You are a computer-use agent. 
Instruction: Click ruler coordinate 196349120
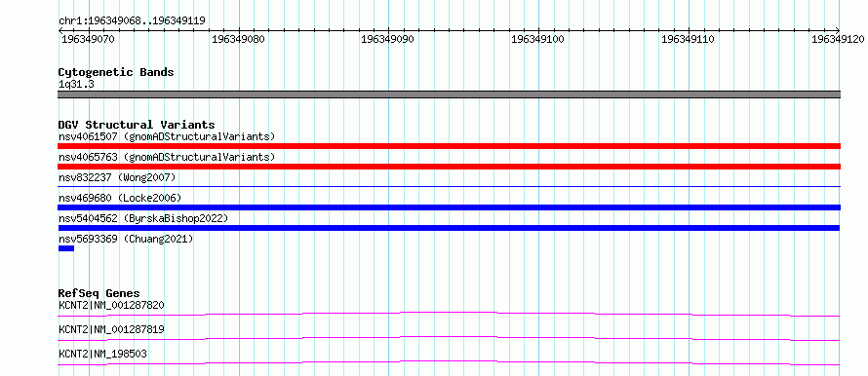pos(838,39)
